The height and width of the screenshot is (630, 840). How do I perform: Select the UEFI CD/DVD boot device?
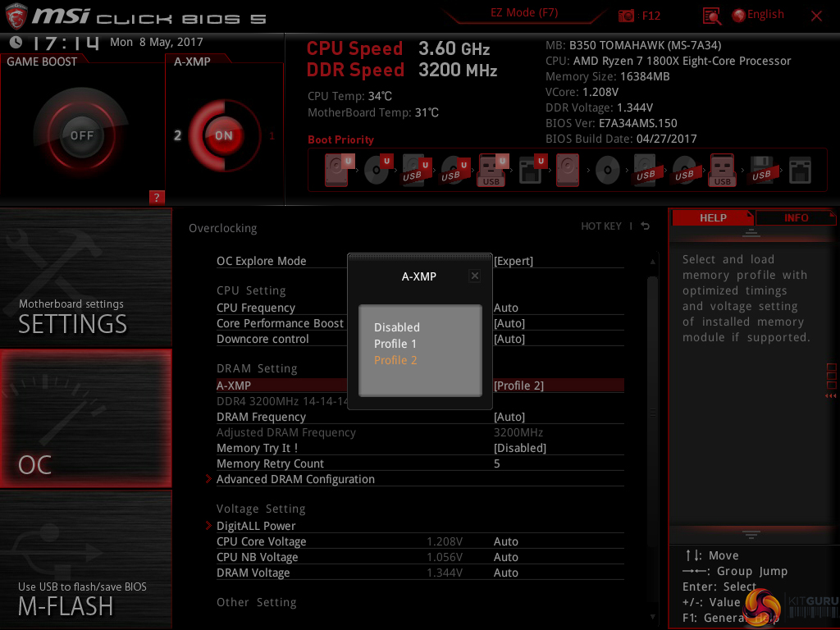(377, 170)
